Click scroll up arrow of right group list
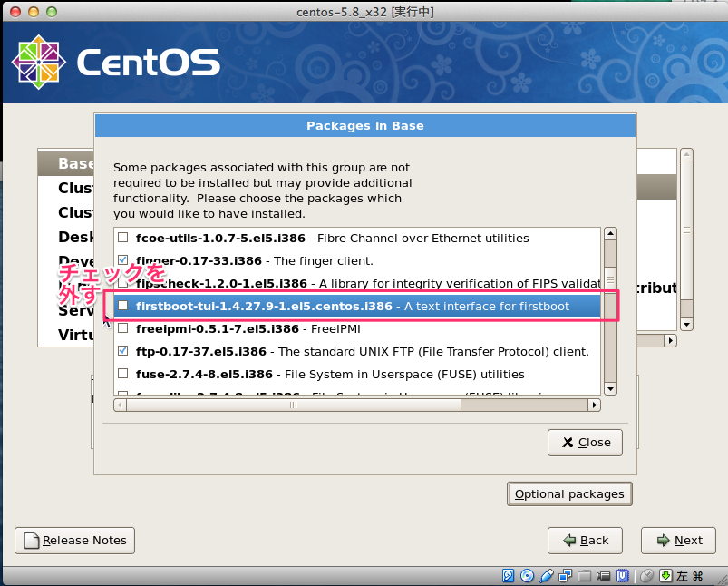 [x=686, y=155]
